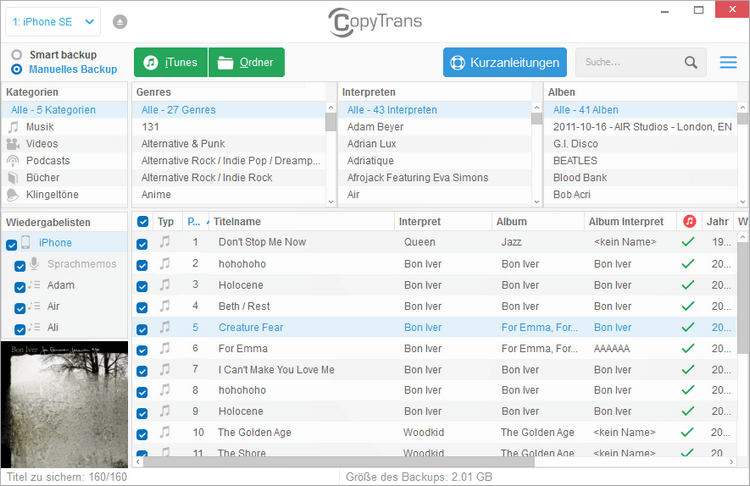Click Interpreten list scroll down arrow
The width and height of the screenshot is (750, 486).
(537, 202)
